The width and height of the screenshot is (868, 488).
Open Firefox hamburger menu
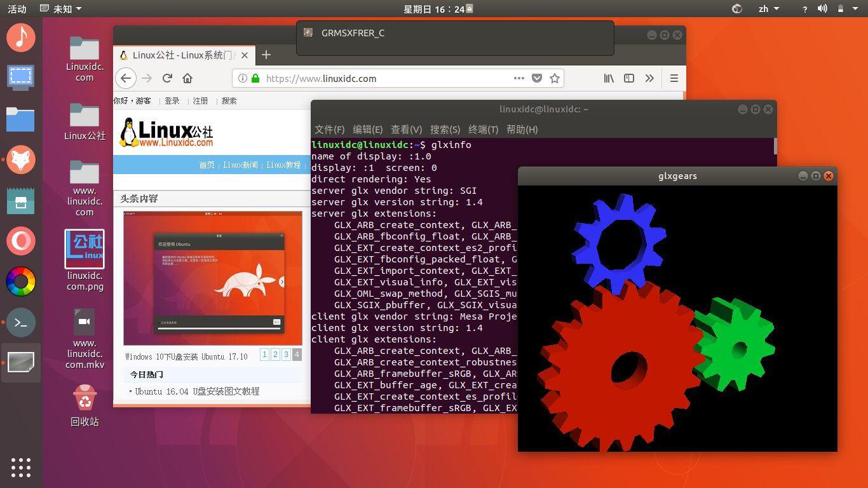click(674, 78)
